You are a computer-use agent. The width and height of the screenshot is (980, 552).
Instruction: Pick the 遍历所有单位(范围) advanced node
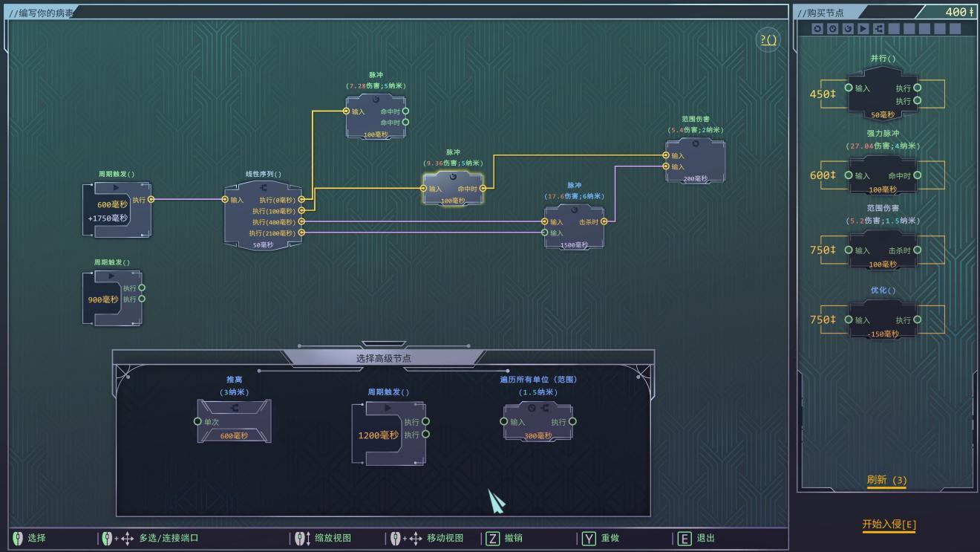pos(538,421)
